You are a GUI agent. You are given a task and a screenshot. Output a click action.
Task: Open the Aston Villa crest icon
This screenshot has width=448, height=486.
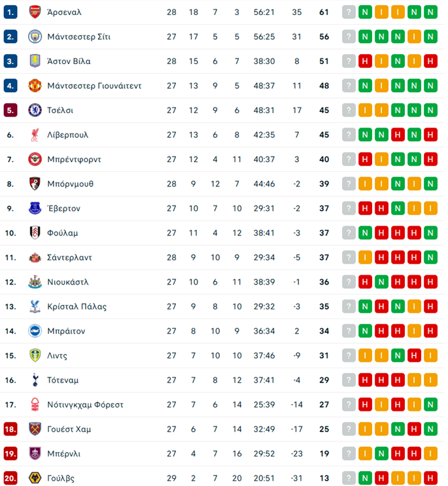[35, 61]
